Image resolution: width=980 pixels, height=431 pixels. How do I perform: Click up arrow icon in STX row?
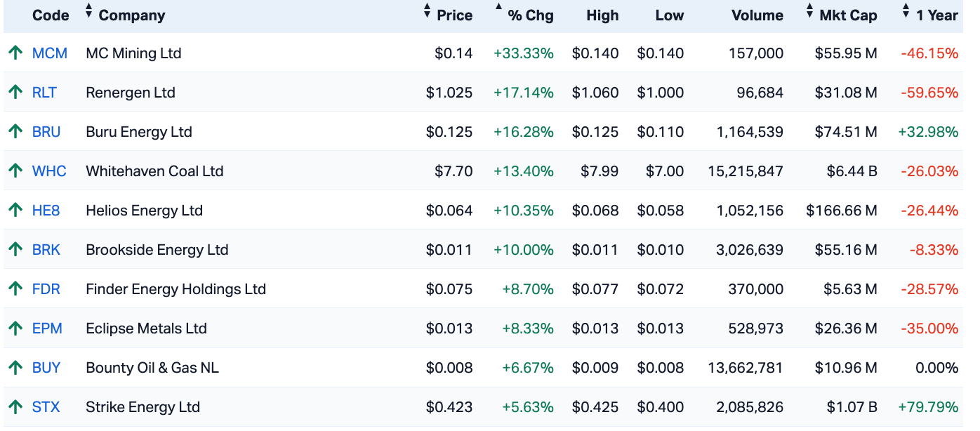pos(15,407)
